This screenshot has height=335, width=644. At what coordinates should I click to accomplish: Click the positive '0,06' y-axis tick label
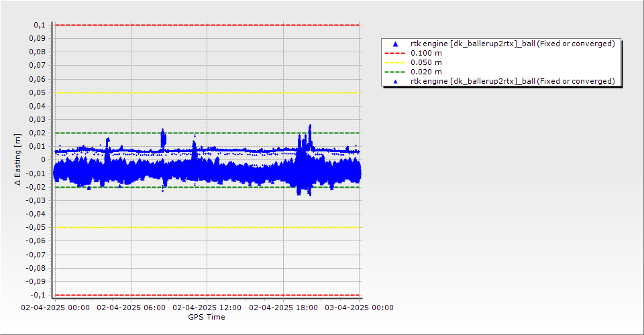tap(38, 79)
